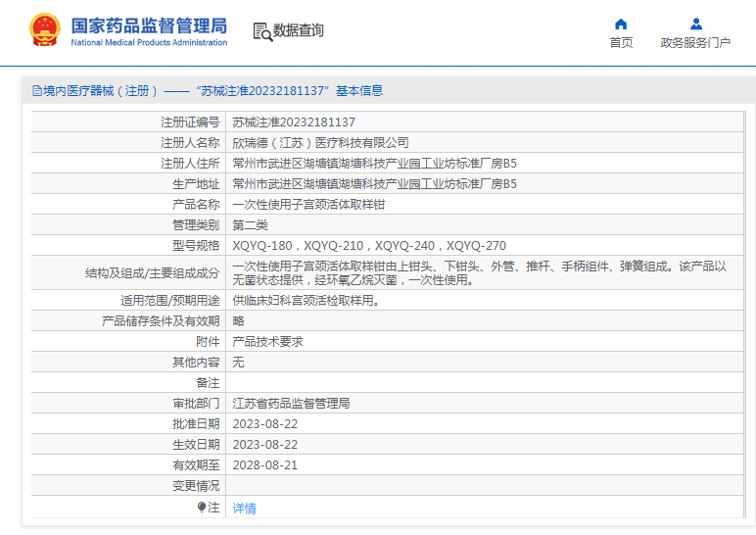Click the product name 一次性使用子宫颈活体取样钳
The width and height of the screenshot is (756, 535).
pyautogui.click(x=308, y=205)
